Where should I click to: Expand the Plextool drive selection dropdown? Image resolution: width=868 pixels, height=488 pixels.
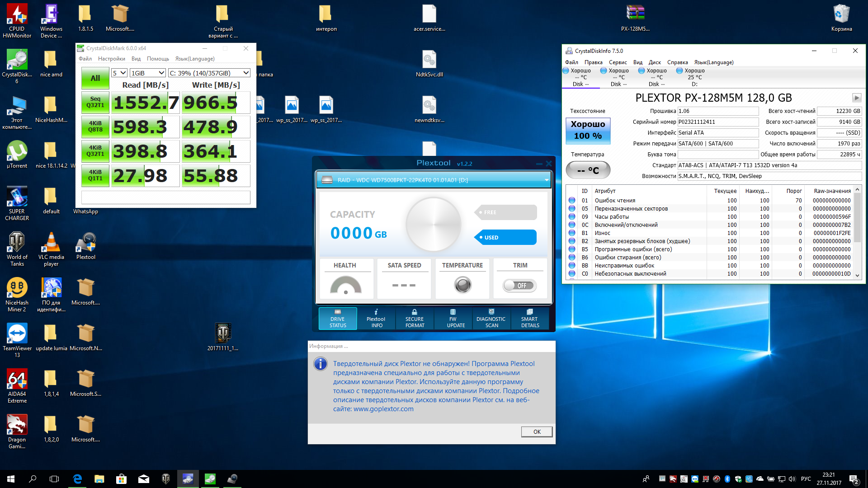(x=546, y=180)
